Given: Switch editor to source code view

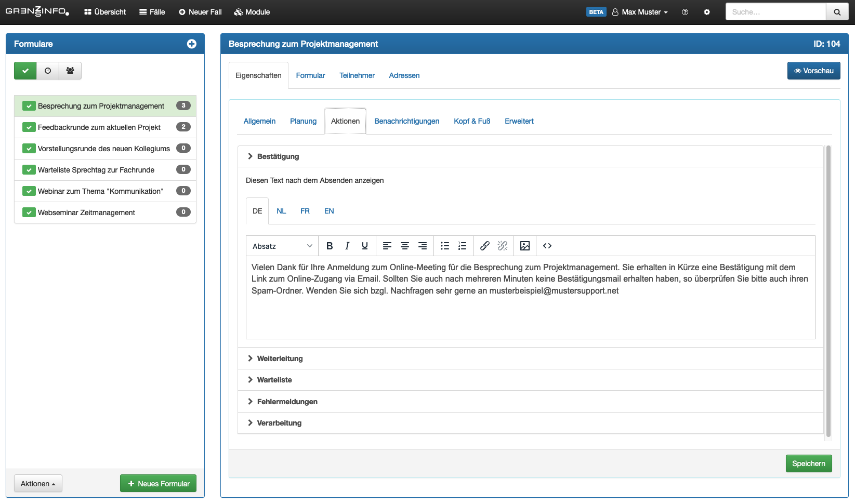Looking at the screenshot, I should point(547,246).
